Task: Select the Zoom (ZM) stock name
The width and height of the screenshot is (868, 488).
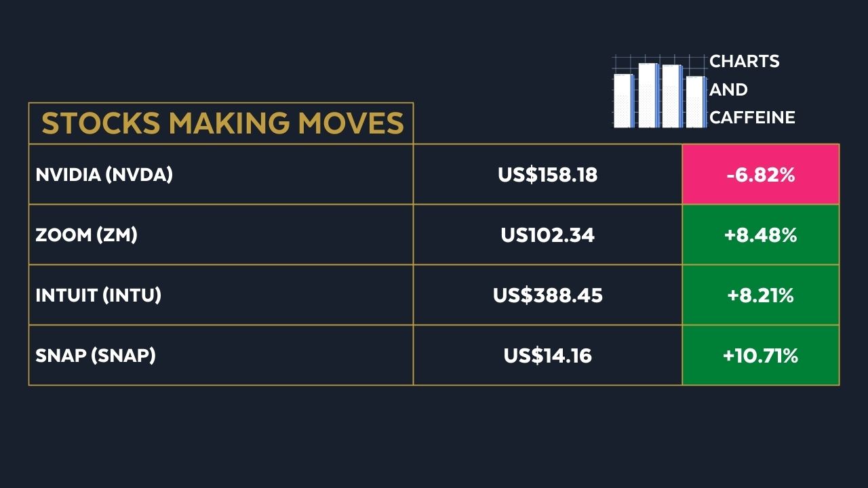Action: click(x=87, y=235)
